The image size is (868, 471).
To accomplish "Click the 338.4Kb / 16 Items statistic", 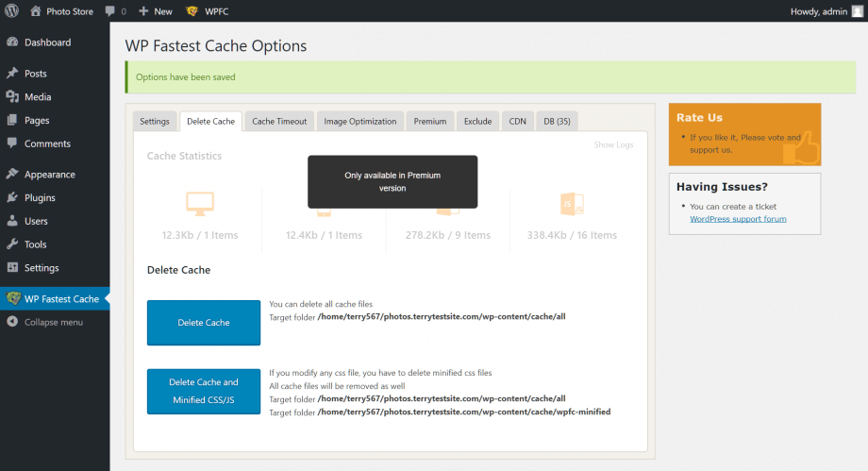I will click(572, 235).
